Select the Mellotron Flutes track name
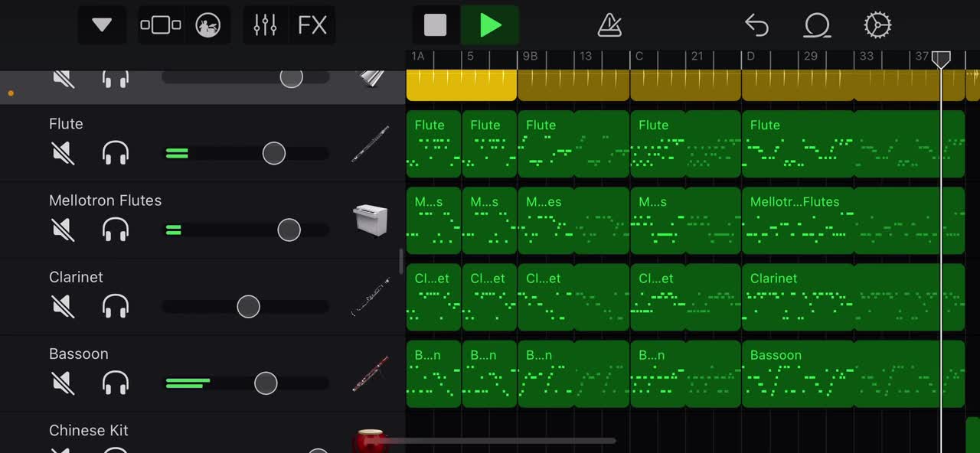Screen dimensions: 980x453 [x=105, y=200]
